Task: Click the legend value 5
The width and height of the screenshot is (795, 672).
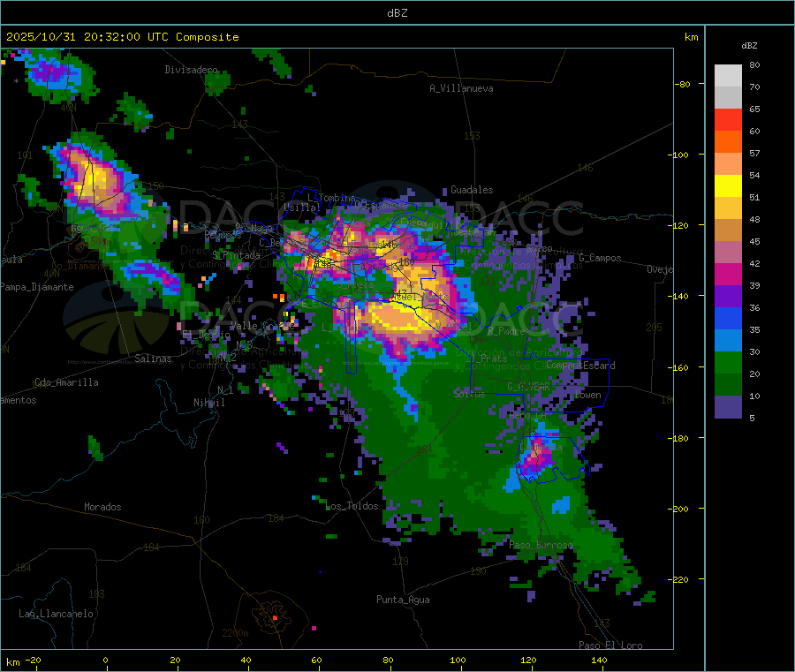Action: click(x=752, y=418)
